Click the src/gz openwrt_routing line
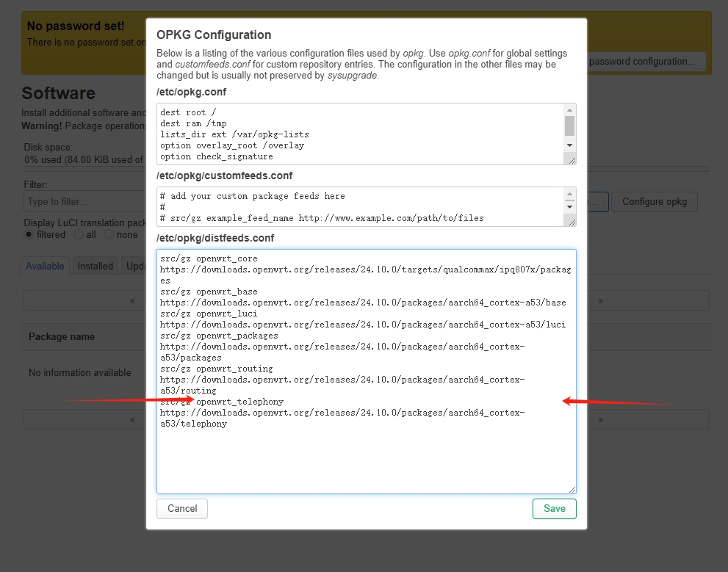 217,369
